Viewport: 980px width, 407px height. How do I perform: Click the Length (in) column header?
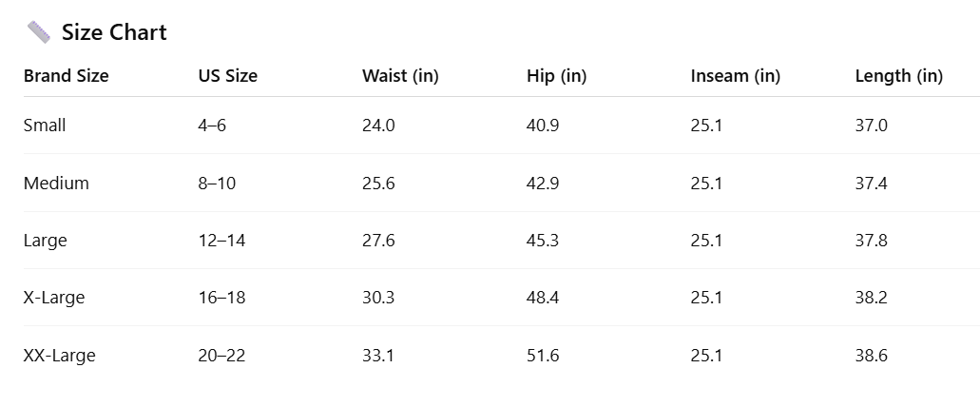click(x=898, y=76)
